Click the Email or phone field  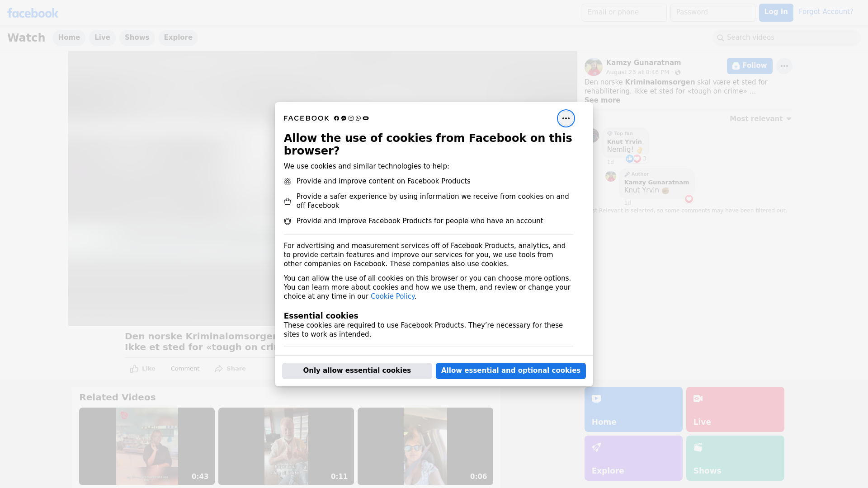coord(624,13)
